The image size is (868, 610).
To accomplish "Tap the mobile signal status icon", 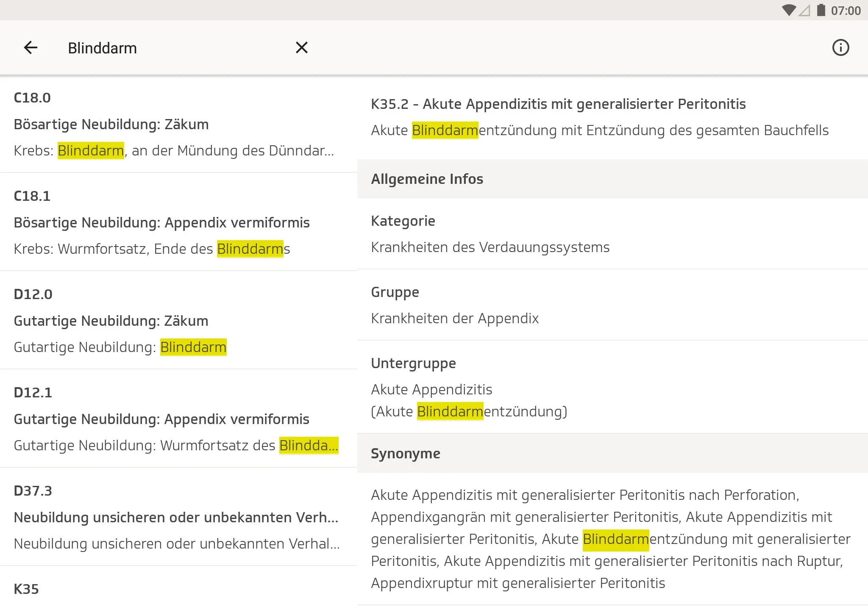I will point(804,10).
